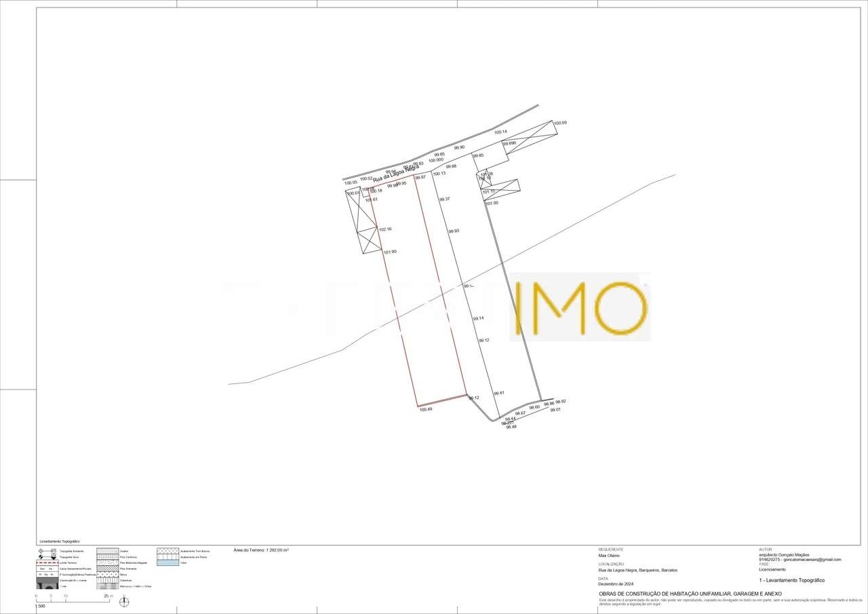Click the phase value "Licenciamento"
The image size is (868, 614).
click(772, 569)
